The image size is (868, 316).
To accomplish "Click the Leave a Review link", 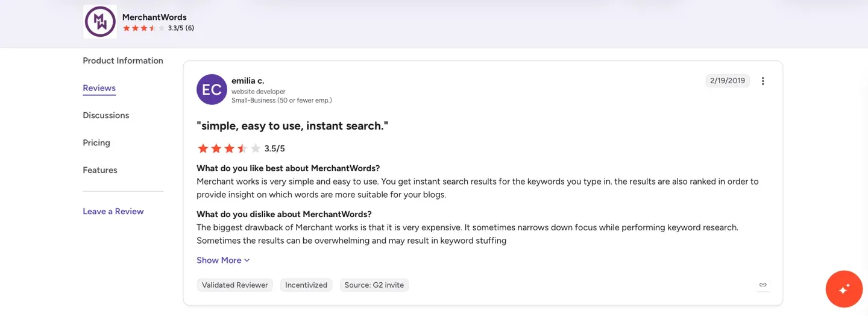I will (x=113, y=212).
